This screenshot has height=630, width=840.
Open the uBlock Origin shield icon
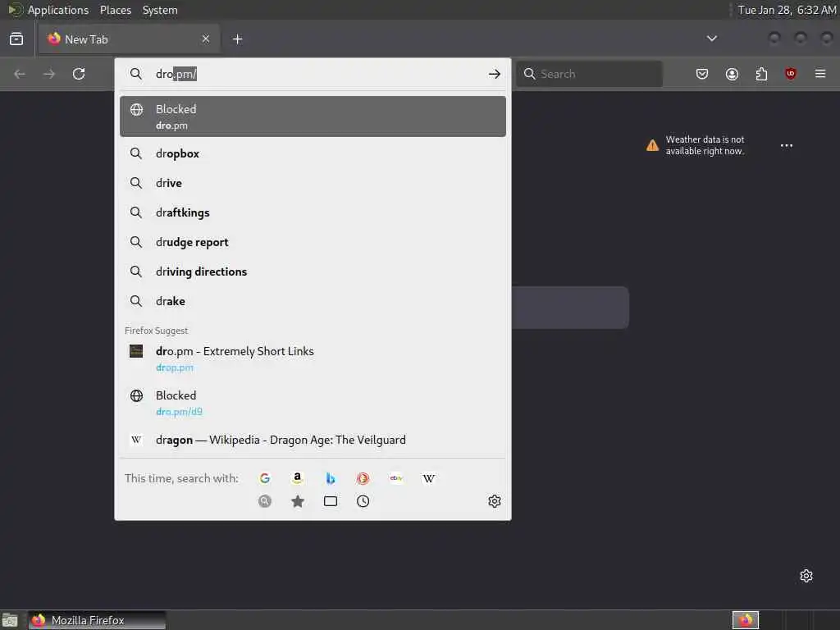791,74
